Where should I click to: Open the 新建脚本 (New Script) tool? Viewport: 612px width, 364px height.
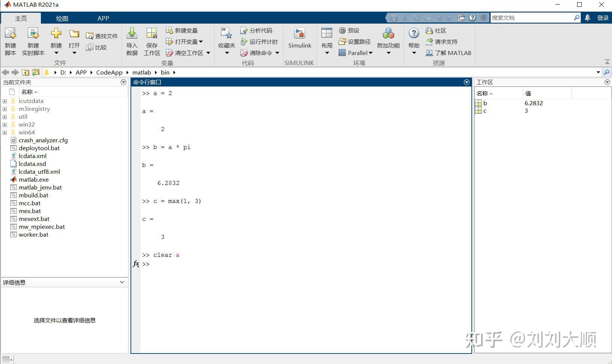tap(10, 40)
